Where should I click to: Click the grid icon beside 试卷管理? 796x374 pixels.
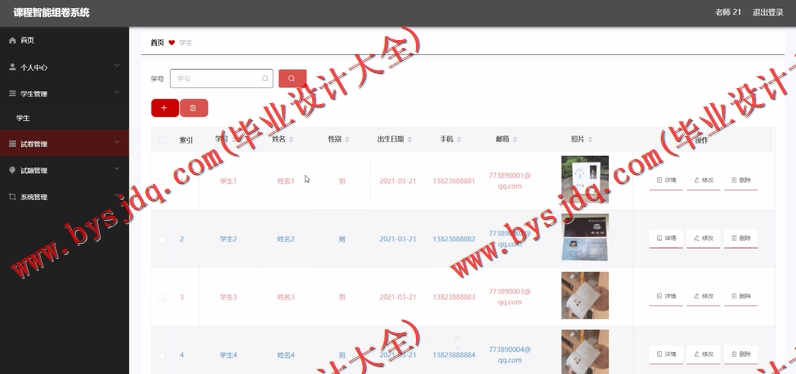13,144
